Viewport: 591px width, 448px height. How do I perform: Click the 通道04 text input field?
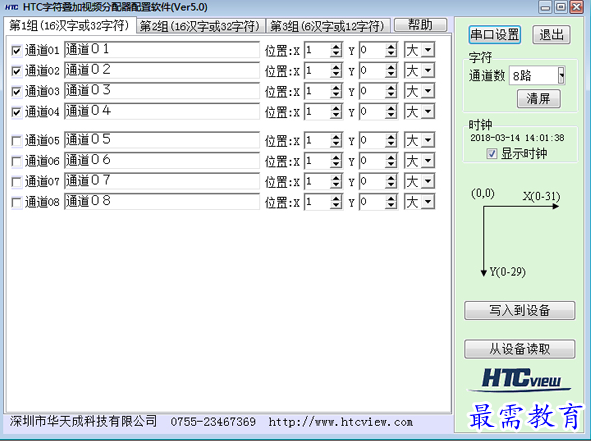[162, 111]
